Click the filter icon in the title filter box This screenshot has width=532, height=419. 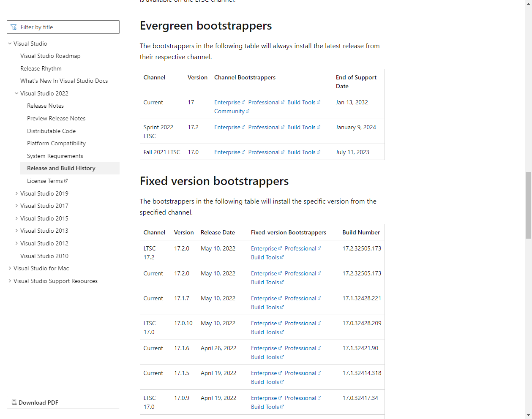click(x=14, y=27)
